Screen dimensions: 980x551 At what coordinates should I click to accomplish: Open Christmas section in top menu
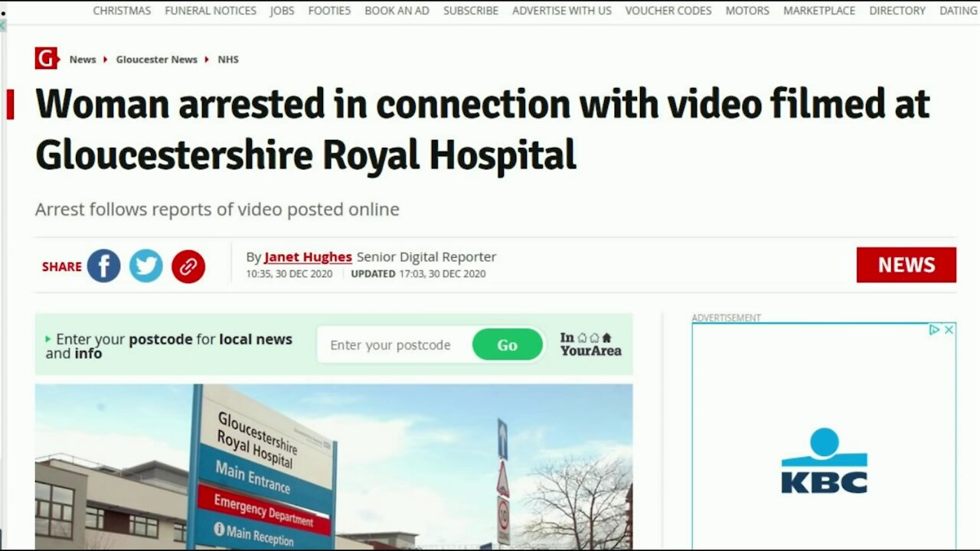pos(122,11)
